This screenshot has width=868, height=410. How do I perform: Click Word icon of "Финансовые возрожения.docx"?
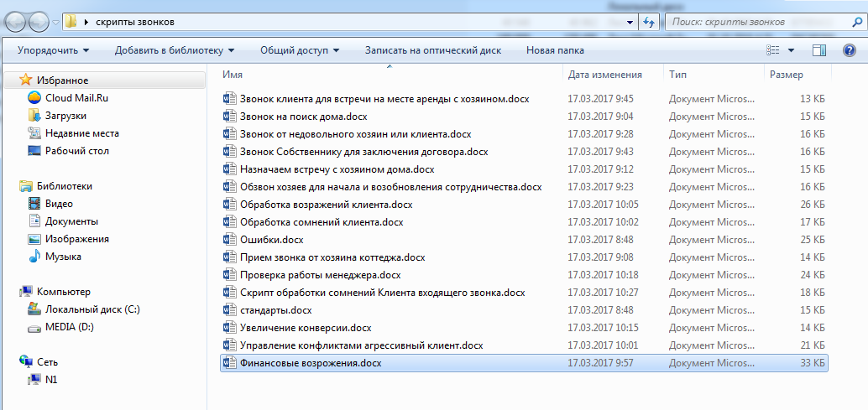pyautogui.click(x=229, y=363)
